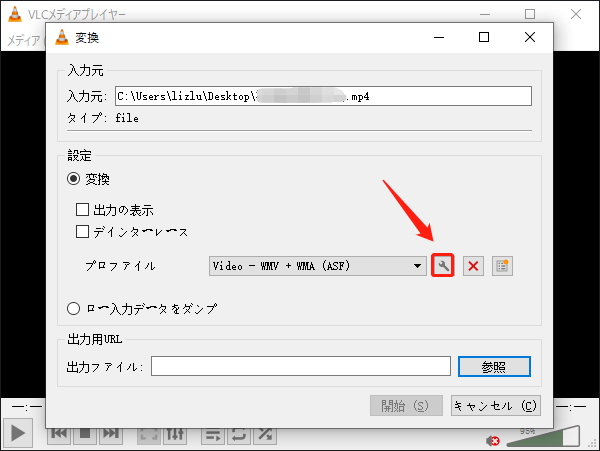Click the タイプ: file text
The height and width of the screenshot is (451, 600).
pyautogui.click(x=103, y=118)
